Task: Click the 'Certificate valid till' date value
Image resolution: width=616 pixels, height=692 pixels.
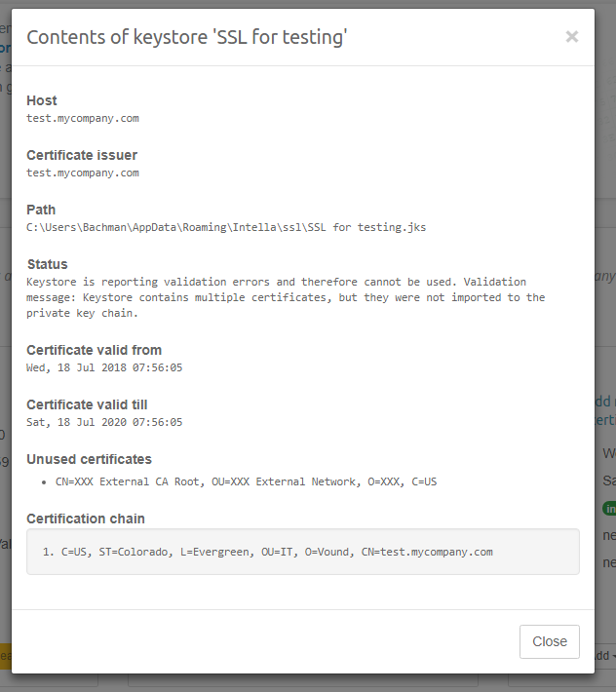Action: coord(104,422)
